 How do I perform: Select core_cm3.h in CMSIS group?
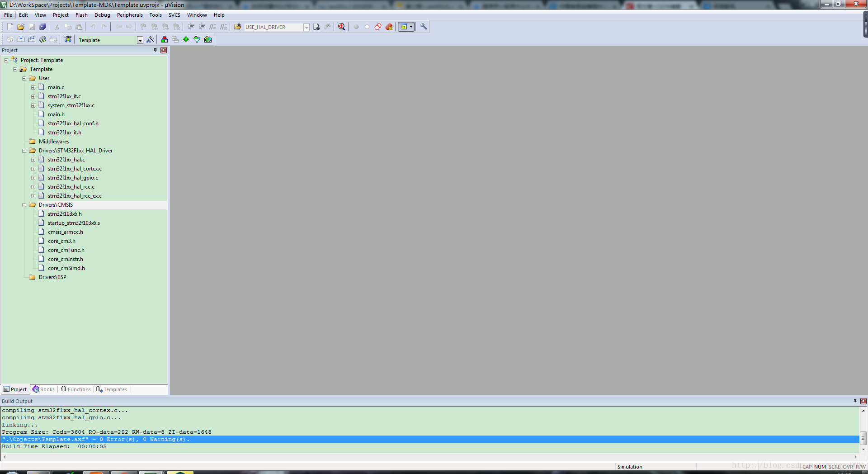click(x=61, y=241)
